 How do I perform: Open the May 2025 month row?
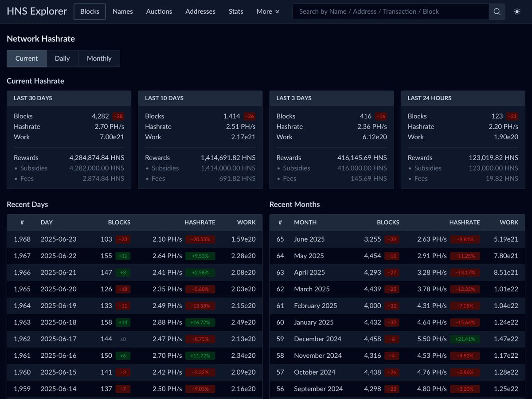pyautogui.click(x=397, y=256)
